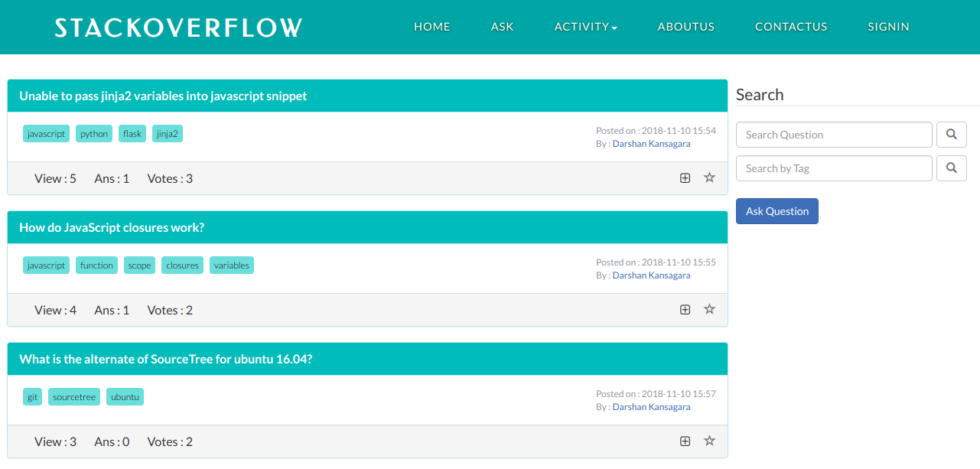Open SourceTree alternate for ubuntu question

[166, 360]
